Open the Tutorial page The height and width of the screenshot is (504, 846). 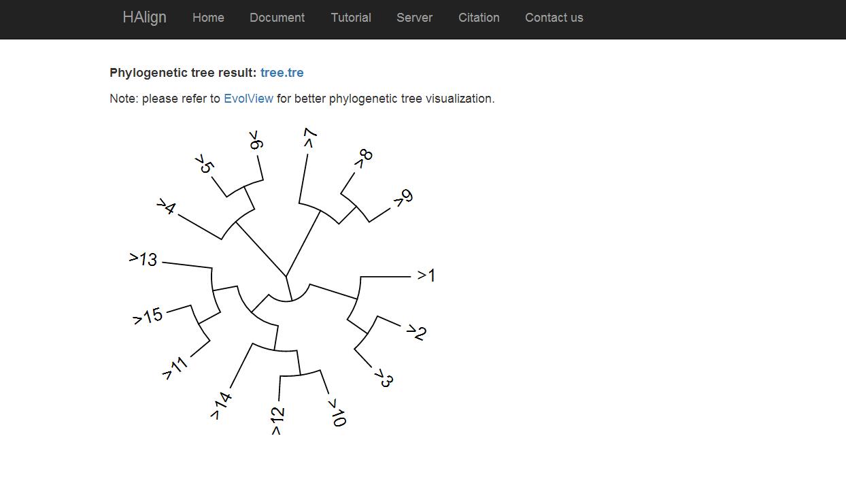[x=351, y=18]
